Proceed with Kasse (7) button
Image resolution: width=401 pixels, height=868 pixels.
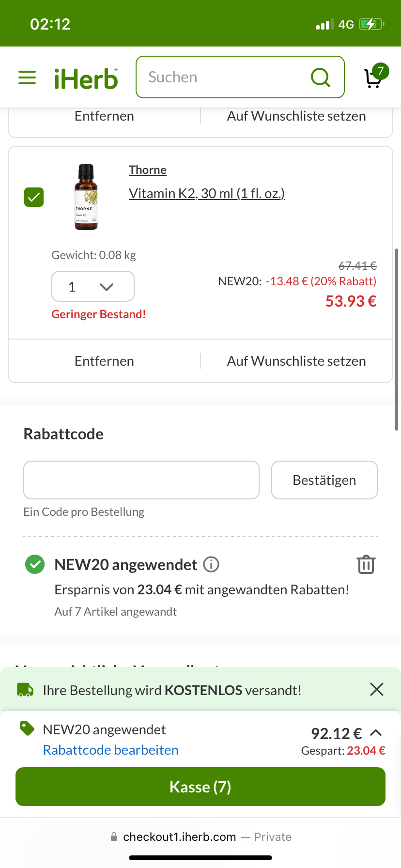click(x=200, y=787)
